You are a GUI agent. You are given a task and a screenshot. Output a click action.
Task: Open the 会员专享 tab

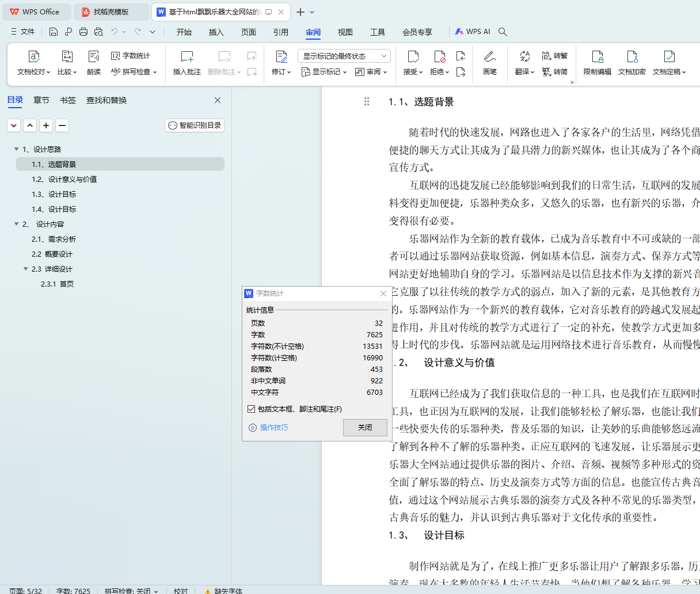click(417, 32)
